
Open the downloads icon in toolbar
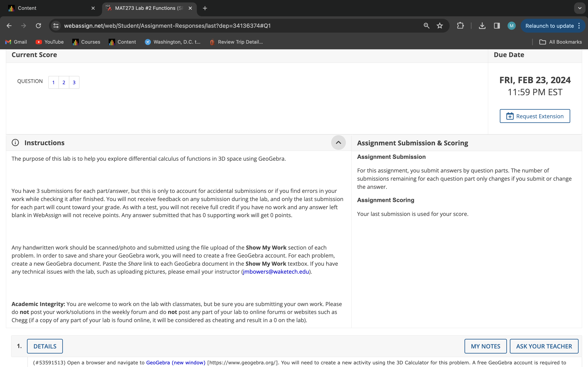point(482,26)
